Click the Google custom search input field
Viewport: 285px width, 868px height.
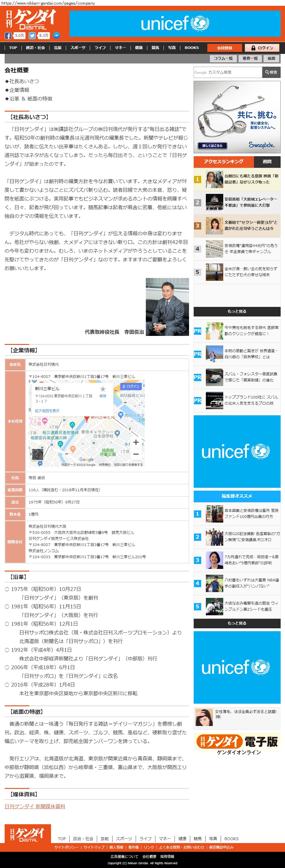228,72
